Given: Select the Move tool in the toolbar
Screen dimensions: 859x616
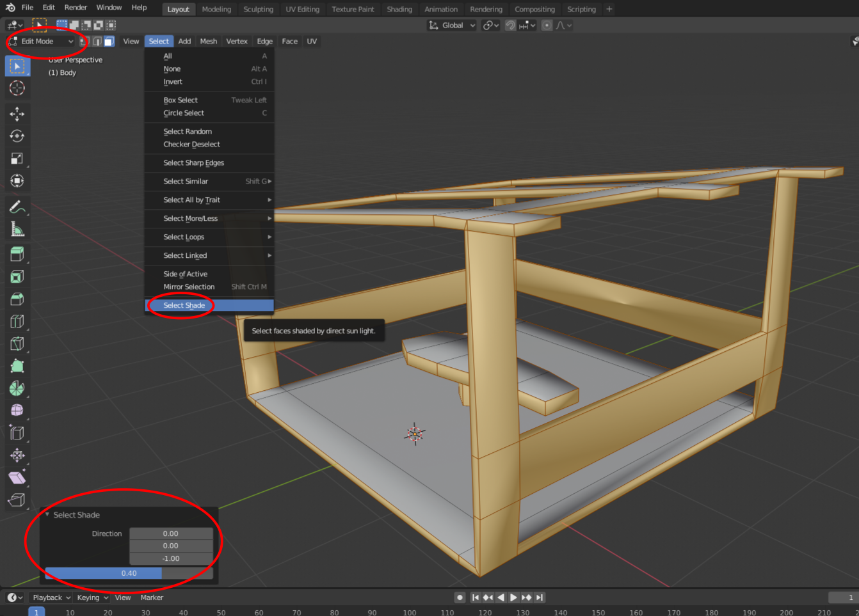Looking at the screenshot, I should pos(17,114).
